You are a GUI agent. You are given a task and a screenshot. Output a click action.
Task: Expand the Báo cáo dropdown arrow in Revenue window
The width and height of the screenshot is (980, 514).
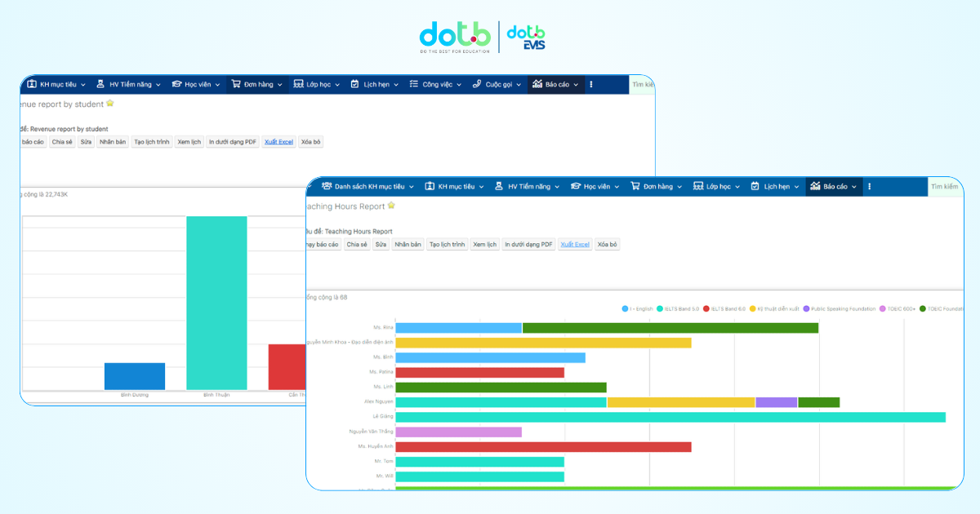coord(576,85)
